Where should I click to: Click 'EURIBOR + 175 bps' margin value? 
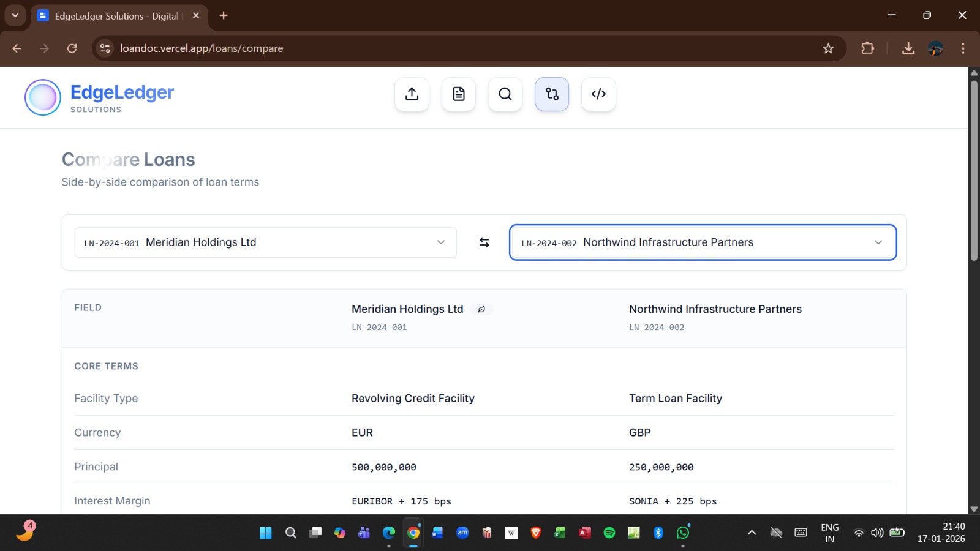(401, 501)
